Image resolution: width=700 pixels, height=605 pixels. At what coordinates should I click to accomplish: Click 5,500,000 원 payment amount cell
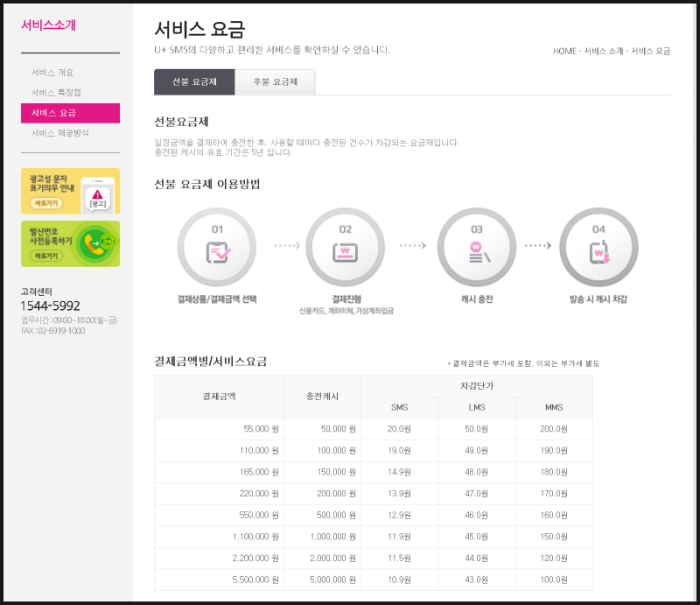click(219, 580)
